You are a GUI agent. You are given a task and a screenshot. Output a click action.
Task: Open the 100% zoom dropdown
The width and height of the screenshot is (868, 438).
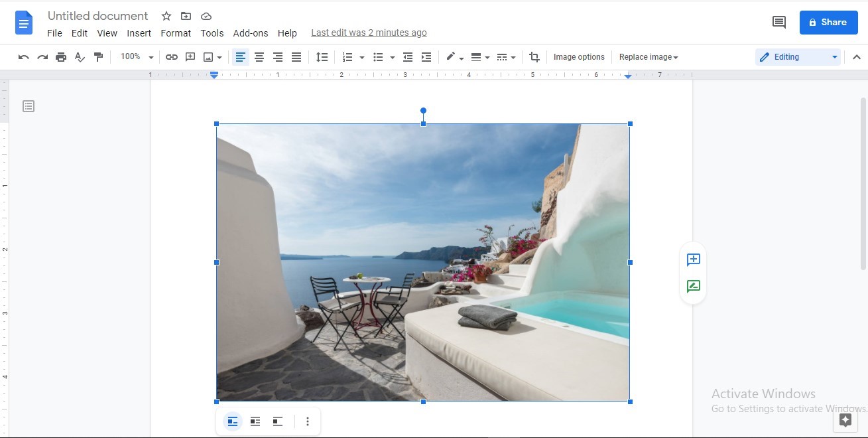point(137,57)
